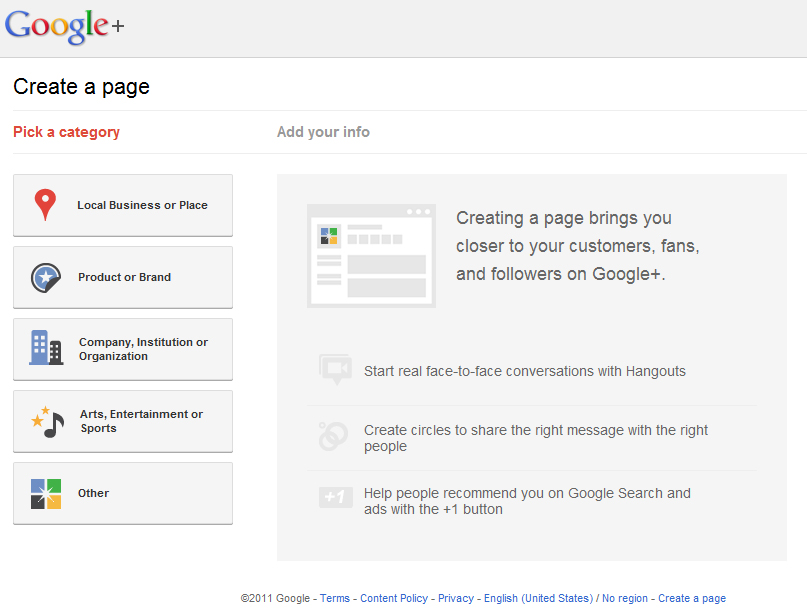Click the page layout preview illustration
The image size is (807, 615).
pyautogui.click(x=372, y=256)
